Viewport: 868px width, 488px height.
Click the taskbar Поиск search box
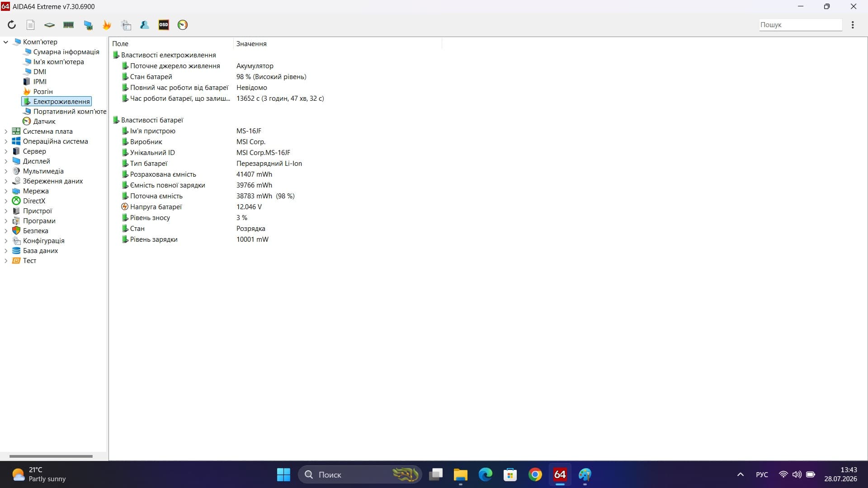pos(360,474)
